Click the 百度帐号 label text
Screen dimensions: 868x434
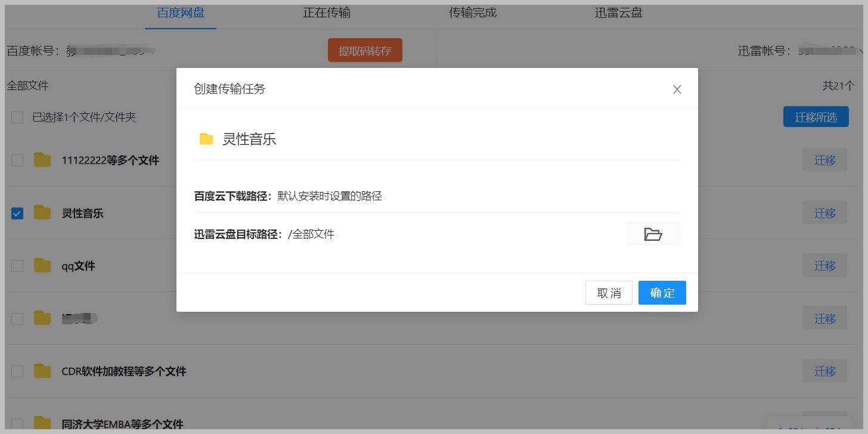(x=33, y=51)
